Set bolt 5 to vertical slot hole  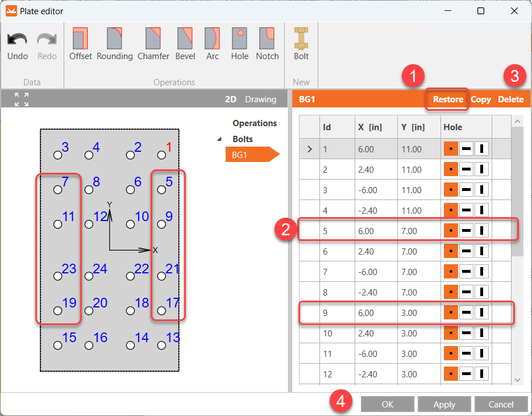click(481, 230)
